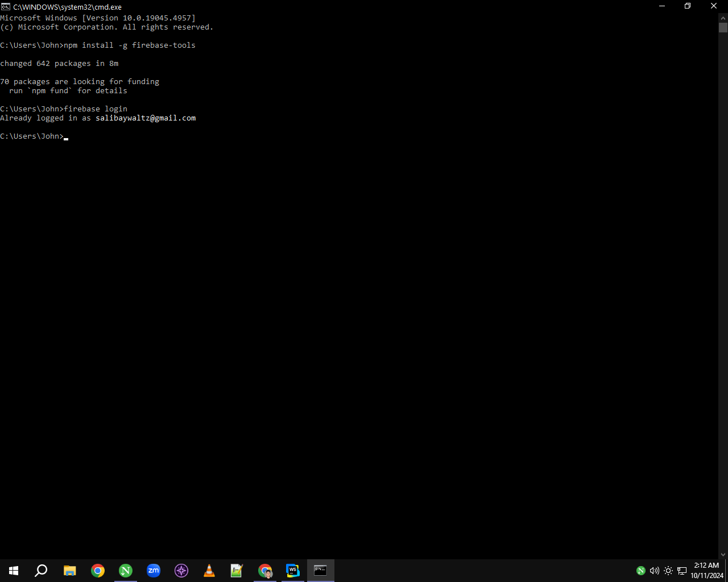The height and width of the screenshot is (582, 728).
Task: Open Zoom from the taskbar
Action: click(154, 571)
